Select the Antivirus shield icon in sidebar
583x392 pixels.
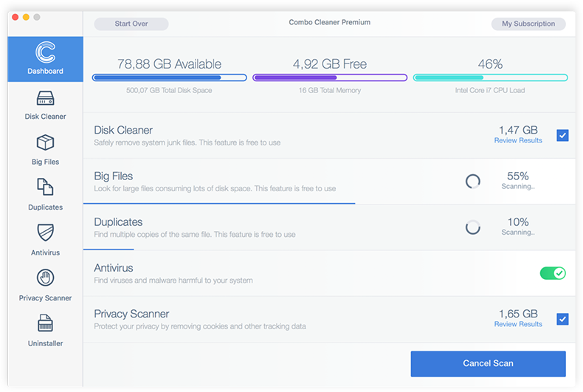[45, 233]
